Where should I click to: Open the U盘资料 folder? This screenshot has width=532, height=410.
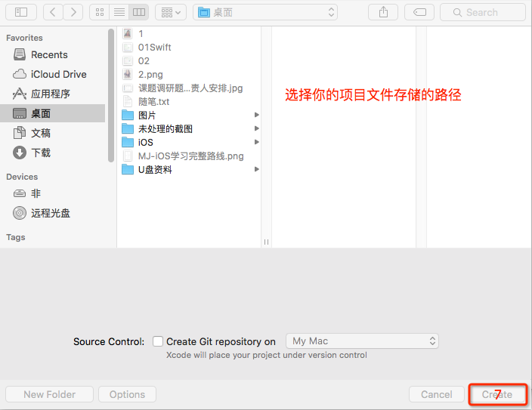pos(190,170)
